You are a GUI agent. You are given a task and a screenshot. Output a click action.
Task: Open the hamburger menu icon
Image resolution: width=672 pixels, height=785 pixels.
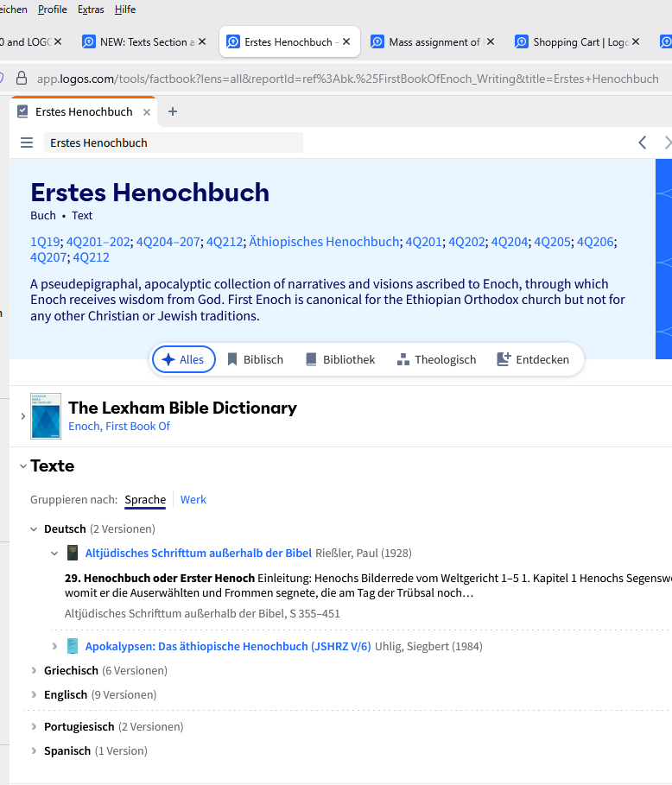click(26, 142)
